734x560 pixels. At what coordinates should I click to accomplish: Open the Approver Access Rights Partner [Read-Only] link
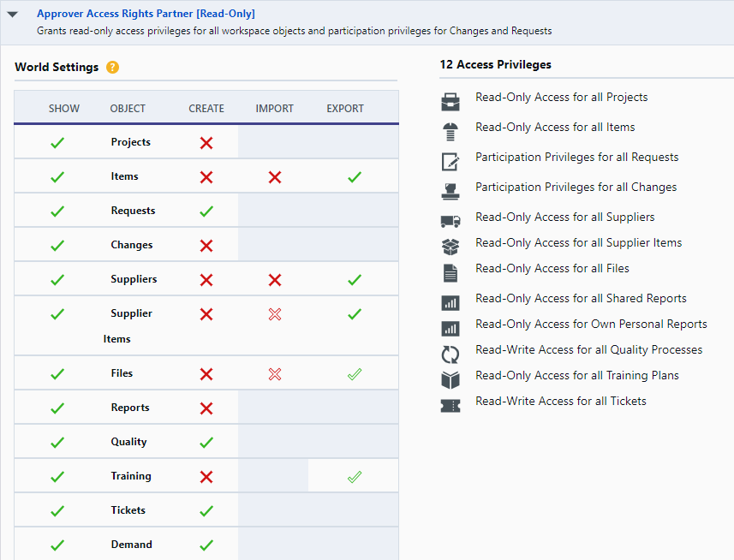click(146, 14)
